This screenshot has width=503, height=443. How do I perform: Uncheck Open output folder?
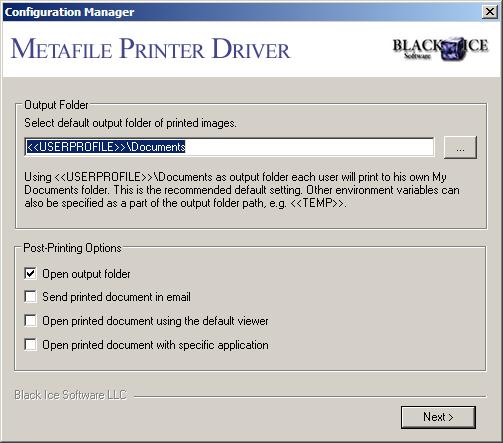point(30,274)
